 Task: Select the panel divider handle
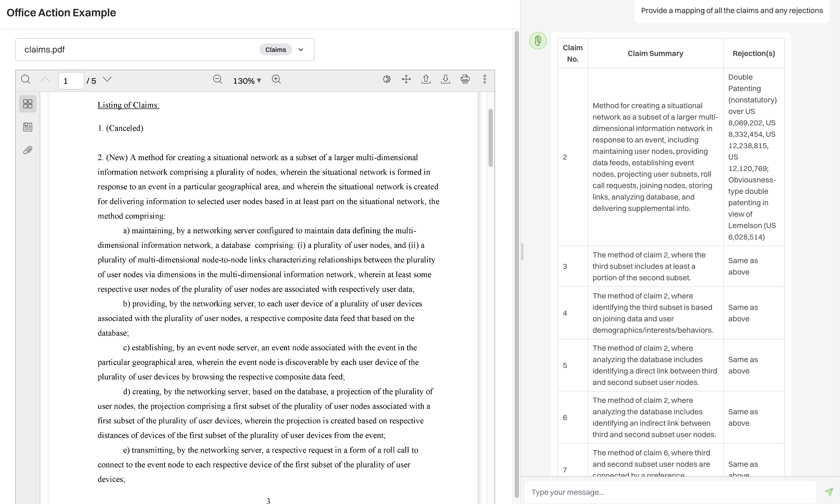pyautogui.click(x=522, y=252)
